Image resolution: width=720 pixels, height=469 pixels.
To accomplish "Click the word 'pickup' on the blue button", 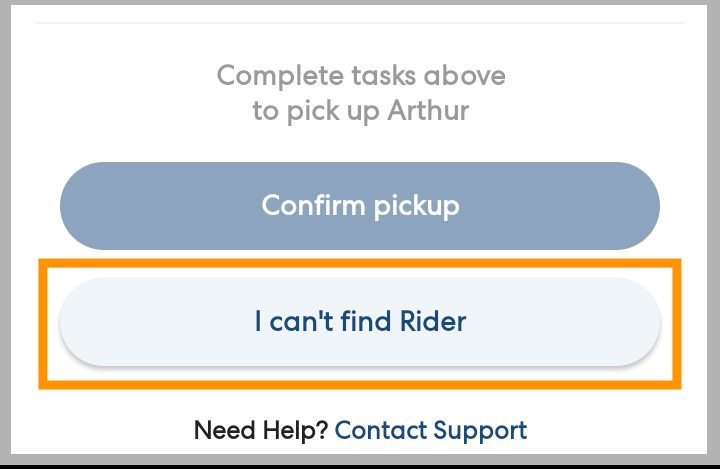I will (x=416, y=206).
